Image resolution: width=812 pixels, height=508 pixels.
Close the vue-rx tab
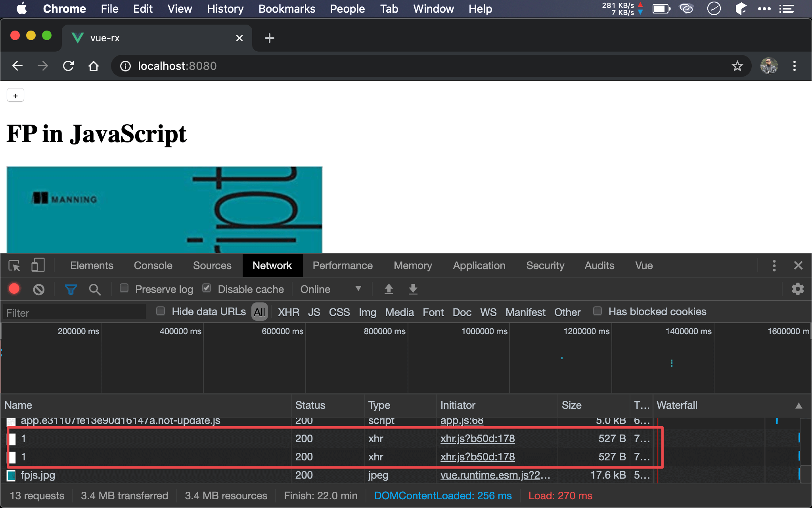coord(239,38)
